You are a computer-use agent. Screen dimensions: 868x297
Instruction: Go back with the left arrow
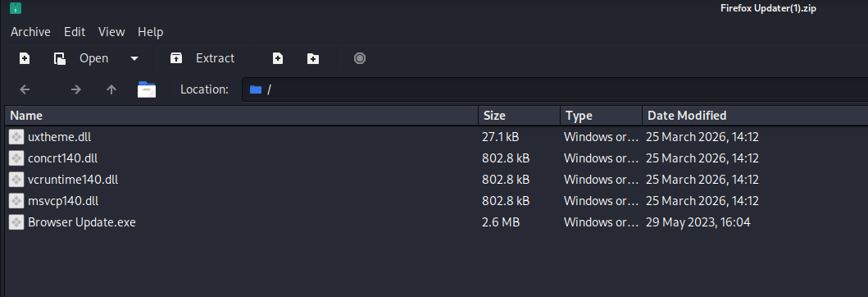coord(25,89)
